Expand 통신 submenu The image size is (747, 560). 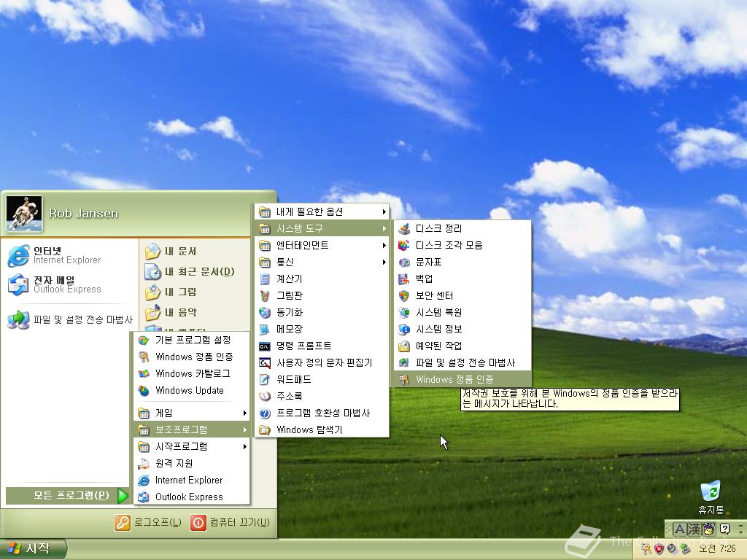click(322, 262)
